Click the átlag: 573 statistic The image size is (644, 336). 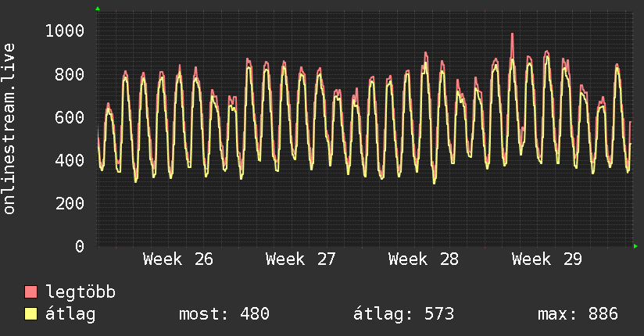tap(404, 314)
